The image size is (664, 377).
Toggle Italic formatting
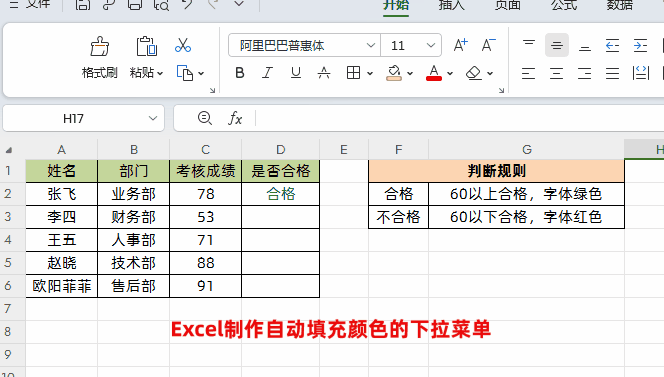click(x=267, y=73)
